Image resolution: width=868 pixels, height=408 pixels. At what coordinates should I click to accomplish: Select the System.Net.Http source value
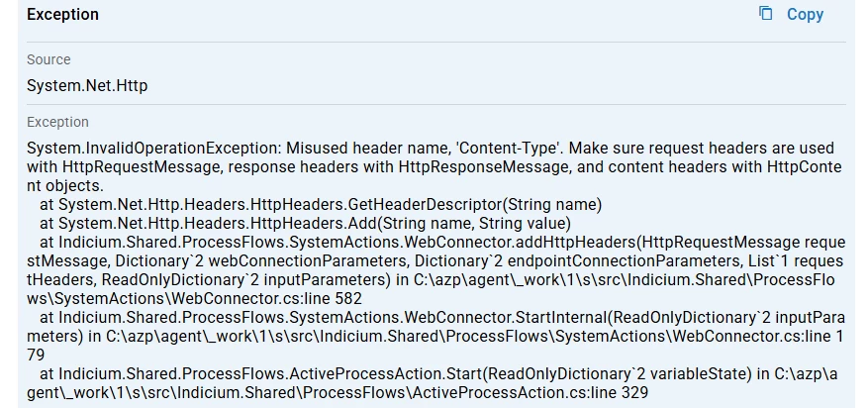(x=87, y=86)
